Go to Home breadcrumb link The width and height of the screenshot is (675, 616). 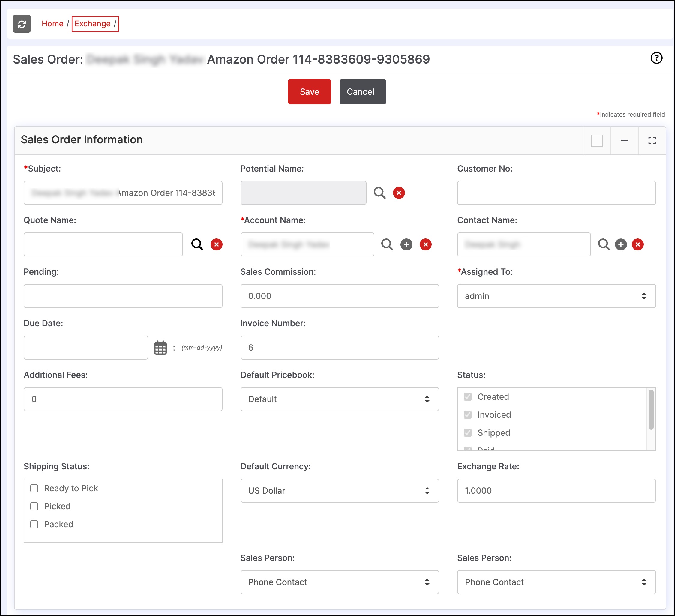point(52,24)
